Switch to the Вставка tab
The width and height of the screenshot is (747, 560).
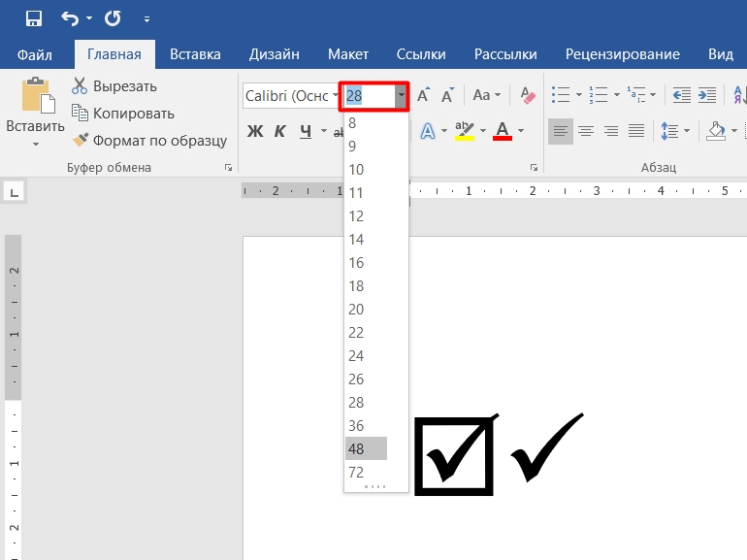point(195,54)
